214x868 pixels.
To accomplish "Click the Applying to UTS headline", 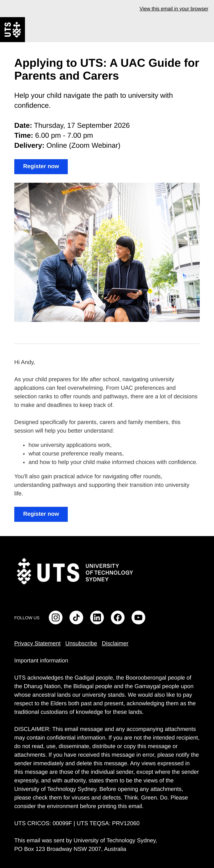I will click(x=107, y=69).
